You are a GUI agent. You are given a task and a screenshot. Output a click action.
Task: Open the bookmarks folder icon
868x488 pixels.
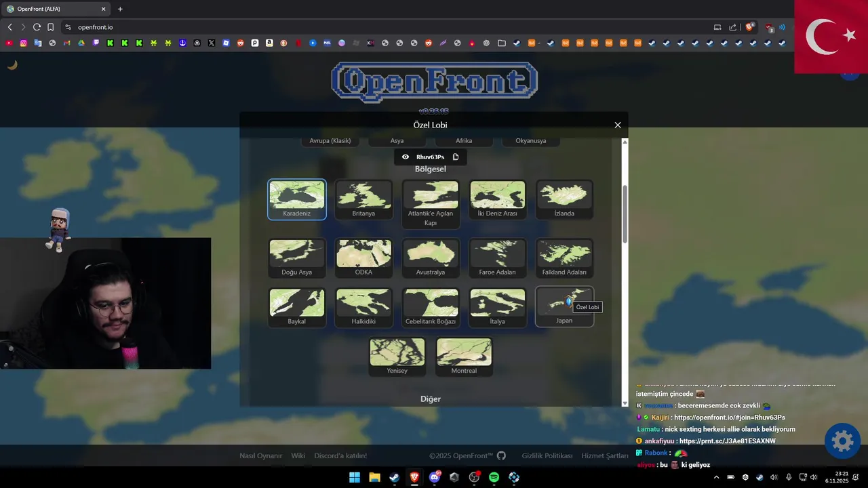pyautogui.click(x=502, y=43)
